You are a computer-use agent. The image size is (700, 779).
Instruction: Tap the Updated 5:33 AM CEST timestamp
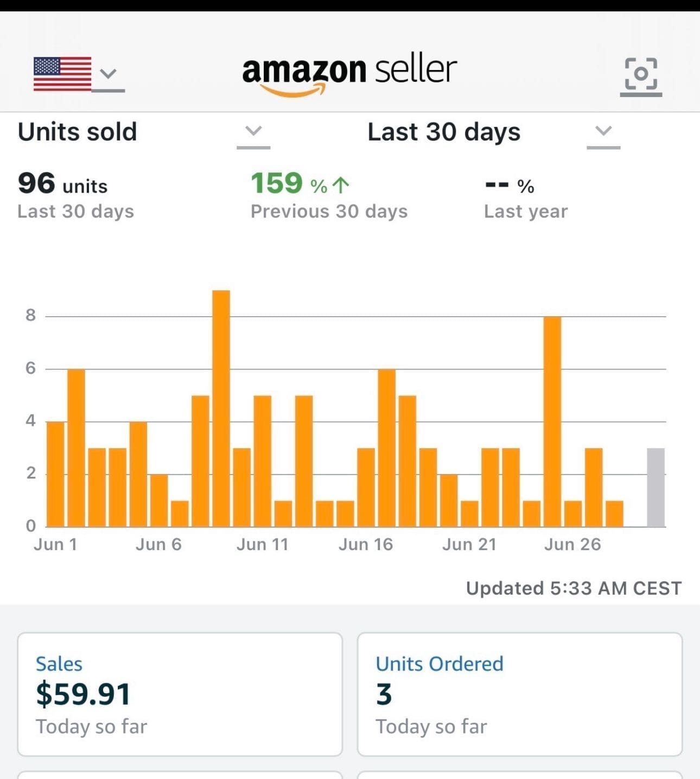[574, 588]
